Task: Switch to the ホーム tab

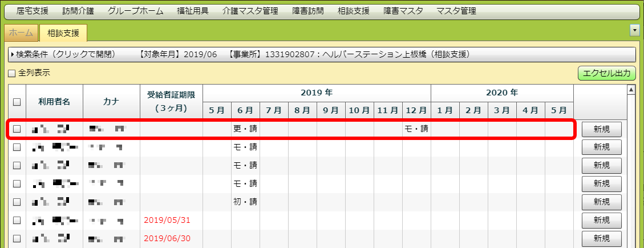Action: (21, 33)
